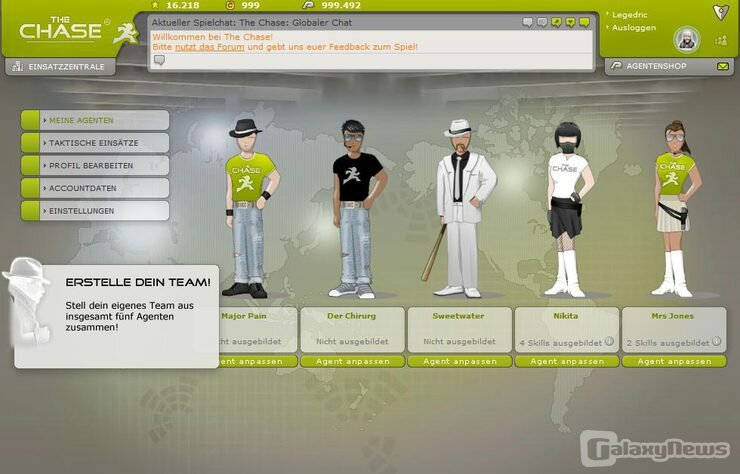Click the Einsatzzentrale building icon
740x474 pixels.
(x=17, y=67)
